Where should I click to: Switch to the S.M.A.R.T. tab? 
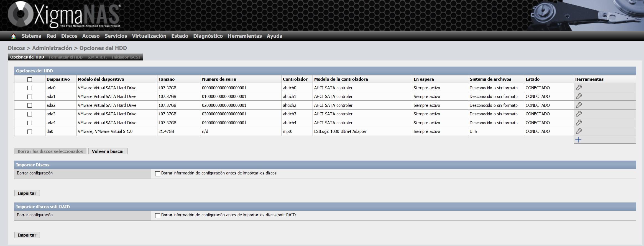[97, 57]
